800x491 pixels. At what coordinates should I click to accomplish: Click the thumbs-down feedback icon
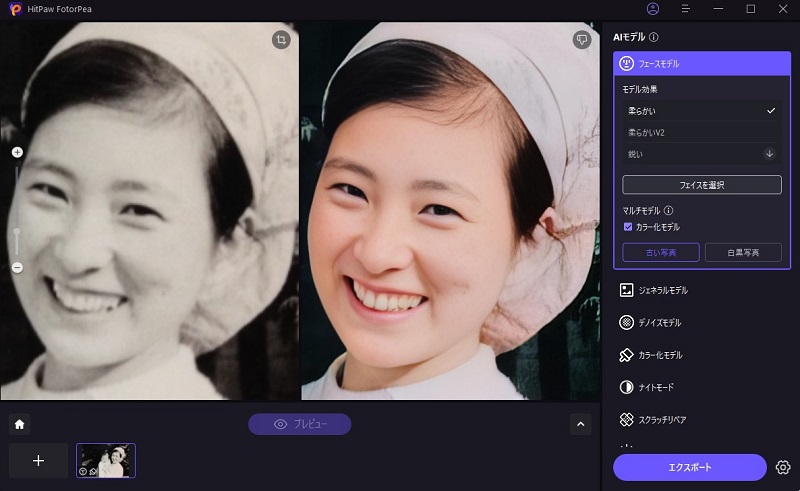[582, 39]
